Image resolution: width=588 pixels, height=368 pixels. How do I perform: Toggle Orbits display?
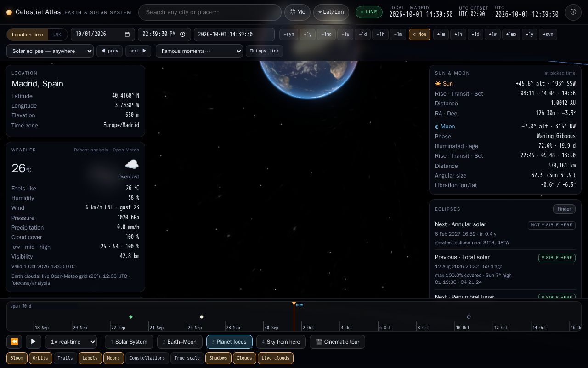tap(40, 358)
